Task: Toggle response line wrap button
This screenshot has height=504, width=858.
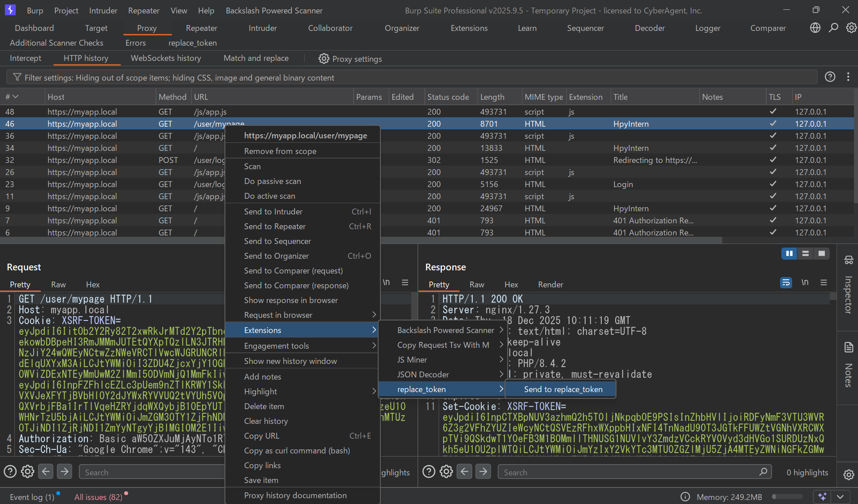Action: (786, 282)
